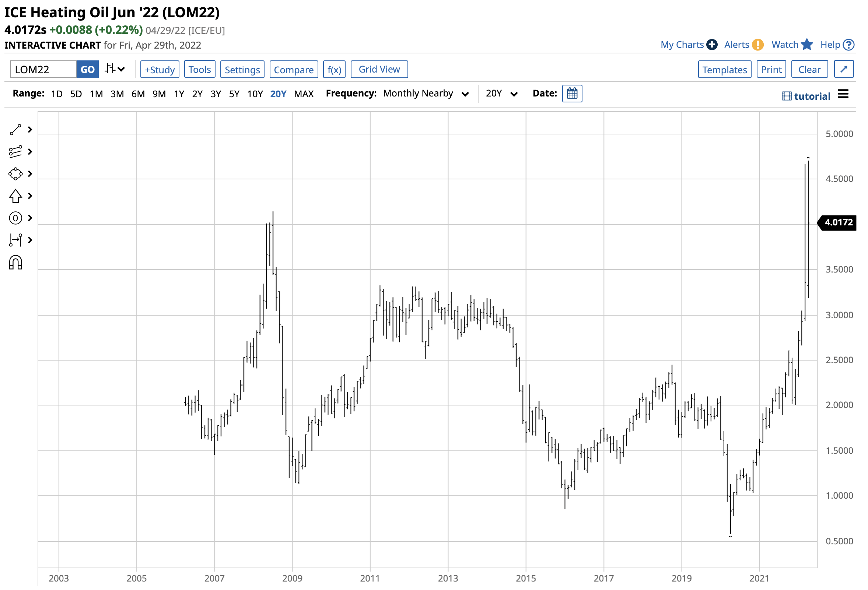This screenshot has height=590, width=868.
Task: Click the Compare button
Action: click(x=294, y=70)
